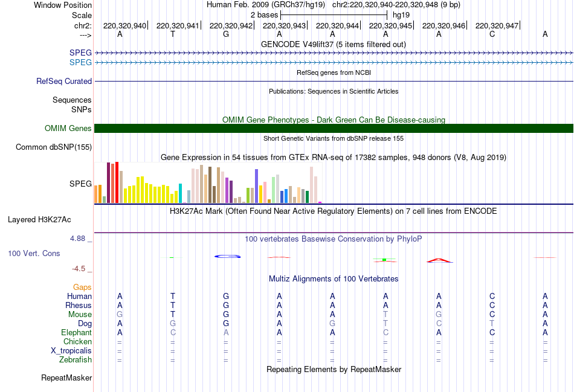The height and width of the screenshot is (392, 574).
Task: Click the Mouse species row label
Action: (x=80, y=315)
